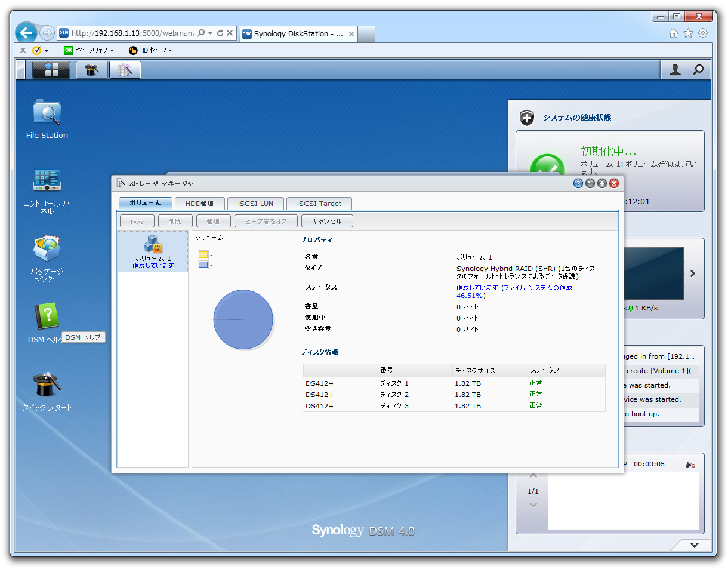Viewport: 728px width, 572px height.
Task: Click the create [Volume 1] log entry
Action: pos(661,371)
